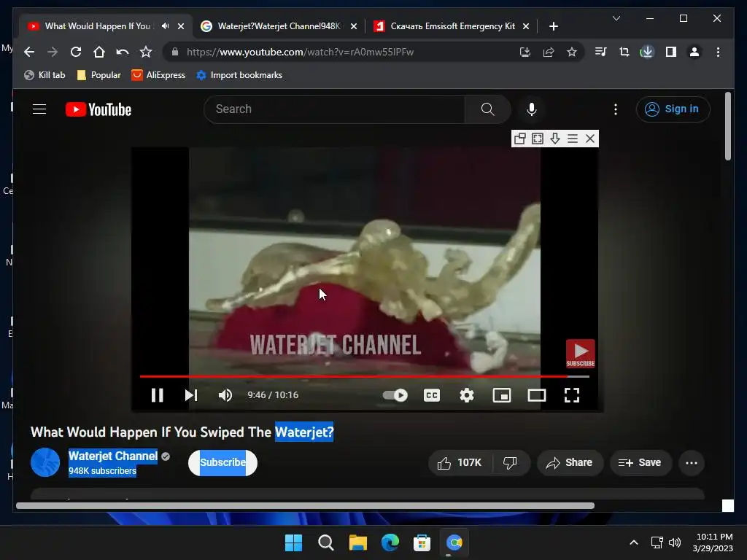Download video from overlay toolbar
This screenshot has height=560, width=747.
point(555,139)
